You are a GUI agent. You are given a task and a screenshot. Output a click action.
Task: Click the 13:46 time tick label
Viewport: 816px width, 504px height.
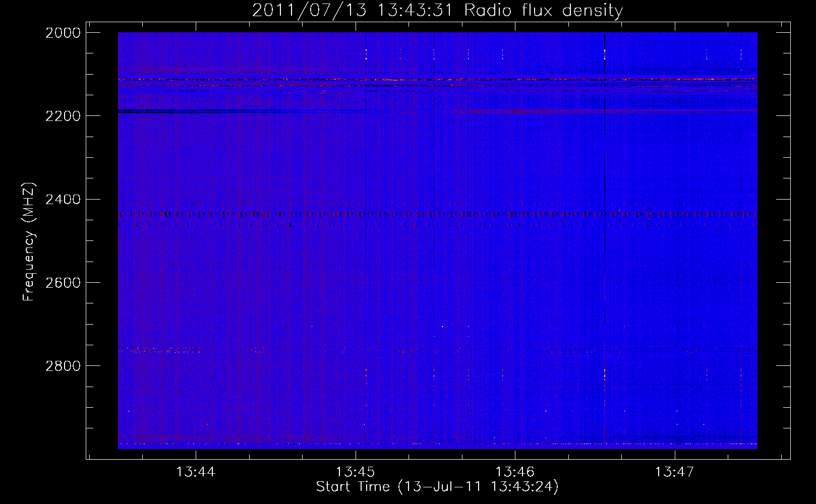pos(515,472)
